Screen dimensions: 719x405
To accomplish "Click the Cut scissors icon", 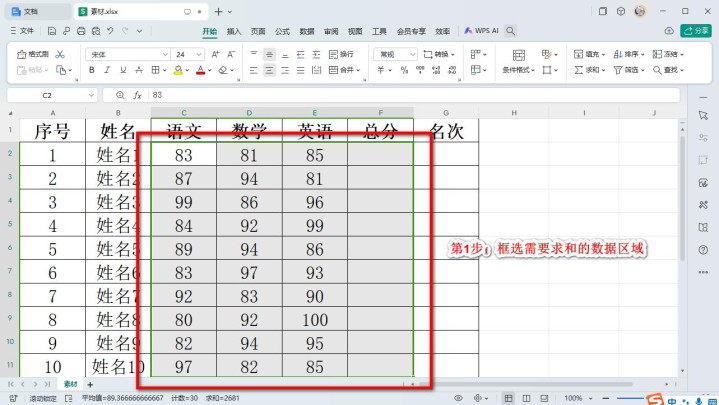I will pyautogui.click(x=61, y=54).
